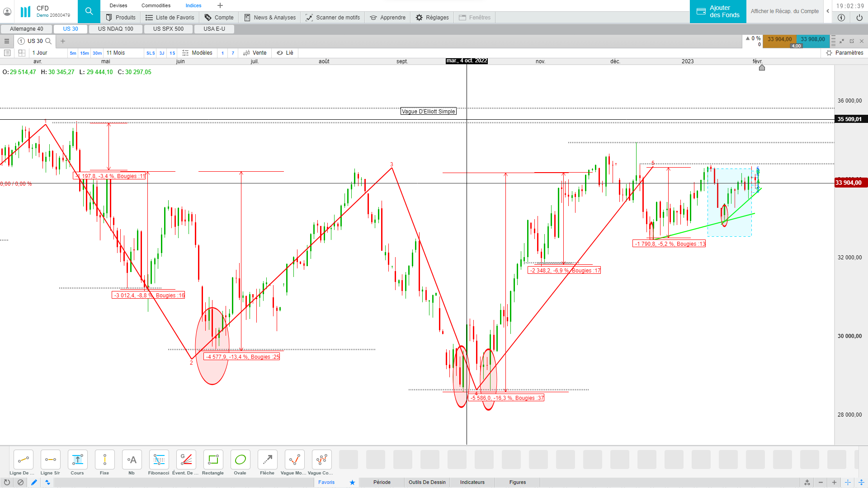This screenshot has height=488, width=868.
Task: Select the US NDAQ 100 instrument
Action: tap(116, 29)
